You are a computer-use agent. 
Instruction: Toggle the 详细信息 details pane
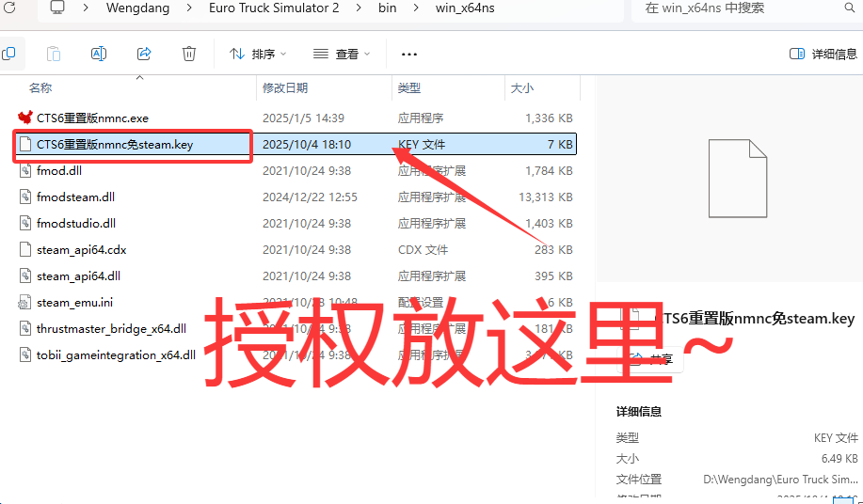[x=823, y=54]
